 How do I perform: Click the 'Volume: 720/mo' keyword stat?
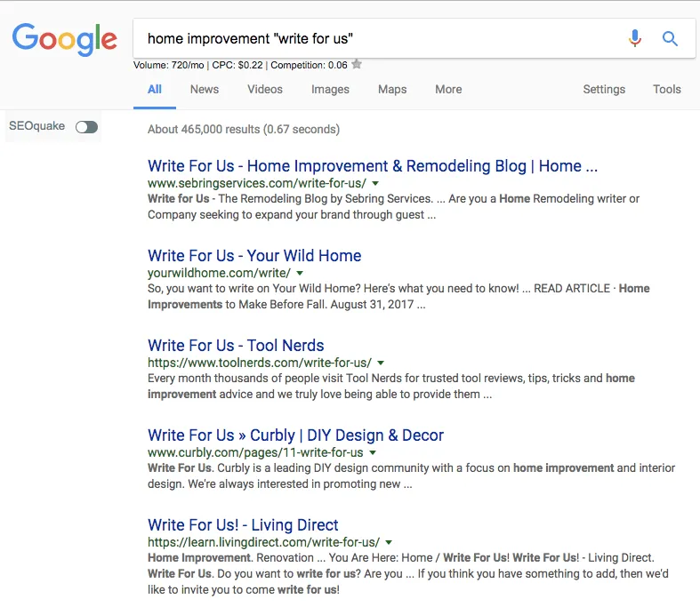point(169,65)
